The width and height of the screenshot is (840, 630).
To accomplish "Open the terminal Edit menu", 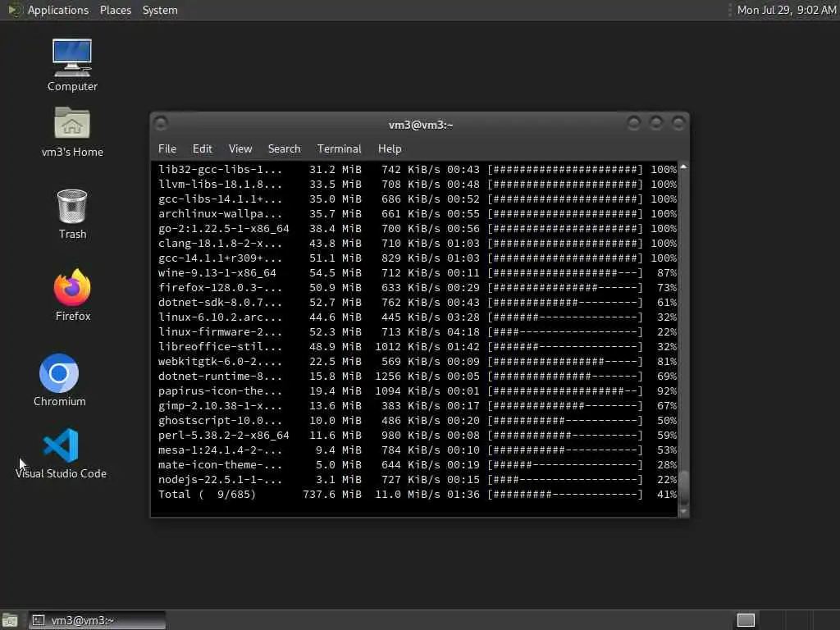I will click(202, 149).
